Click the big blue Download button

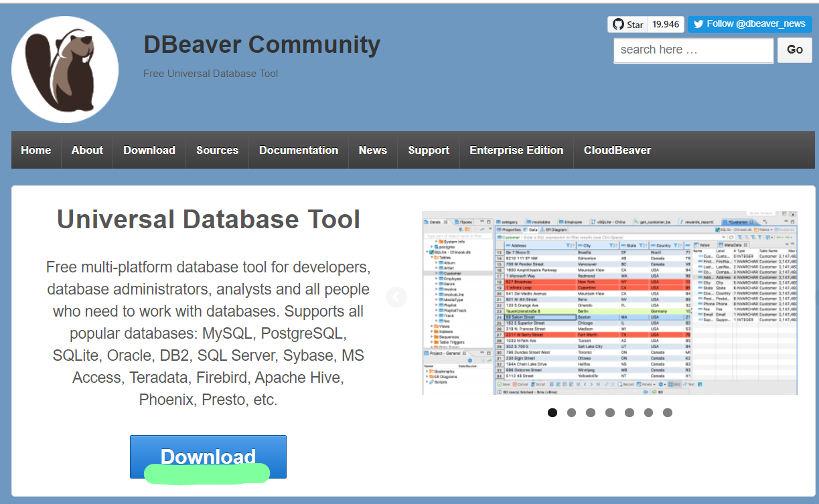208,457
